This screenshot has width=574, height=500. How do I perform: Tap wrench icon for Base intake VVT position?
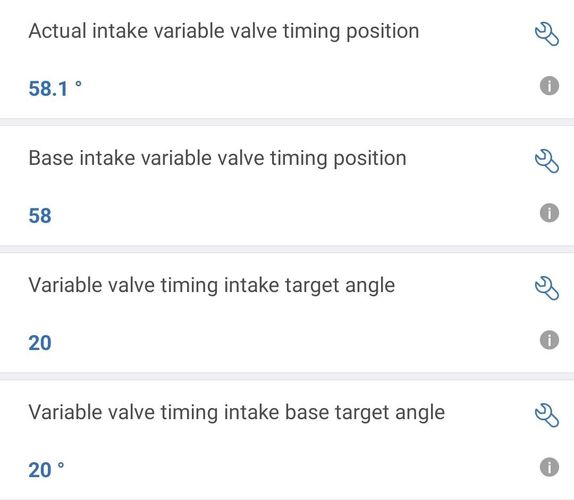547,161
